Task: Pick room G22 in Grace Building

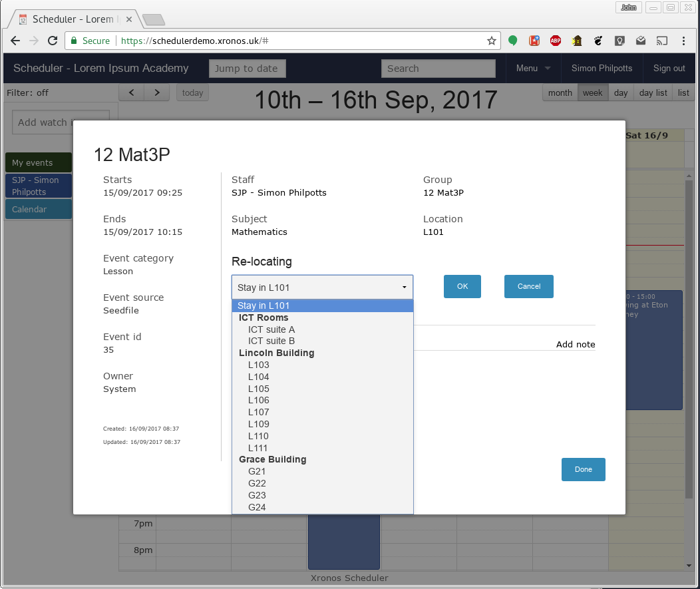Action: (x=257, y=484)
